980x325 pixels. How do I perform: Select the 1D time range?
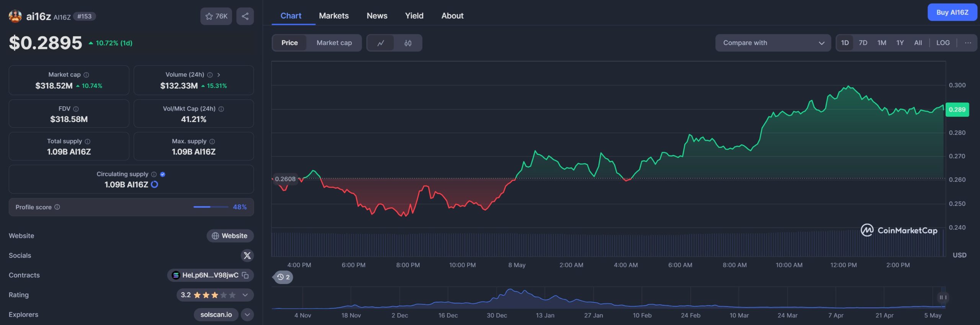tap(845, 43)
